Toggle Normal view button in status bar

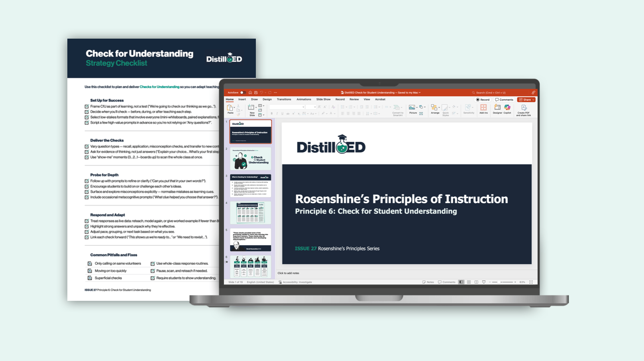tap(461, 282)
